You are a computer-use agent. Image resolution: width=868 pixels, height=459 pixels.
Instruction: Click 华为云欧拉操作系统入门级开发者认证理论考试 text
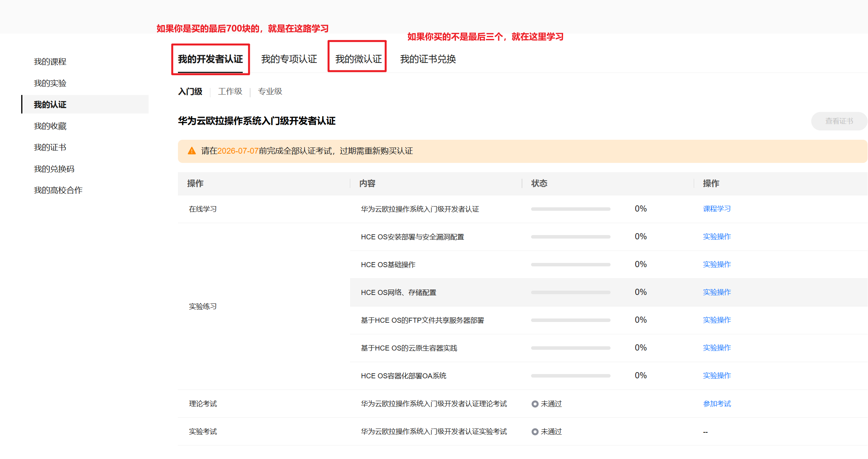point(434,404)
